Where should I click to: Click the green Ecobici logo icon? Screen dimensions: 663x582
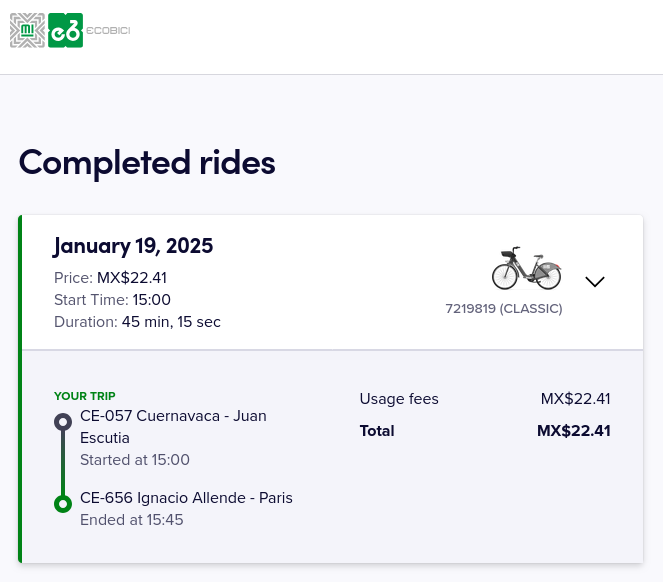[65, 31]
